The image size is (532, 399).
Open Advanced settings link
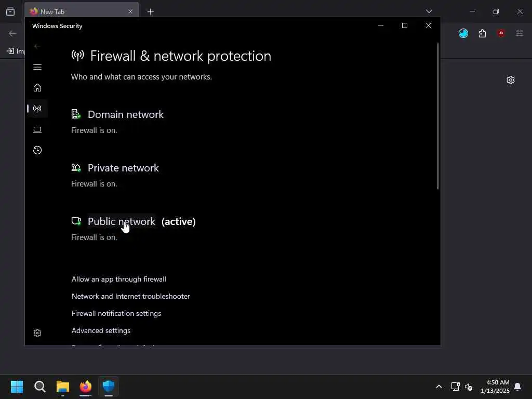point(101,330)
